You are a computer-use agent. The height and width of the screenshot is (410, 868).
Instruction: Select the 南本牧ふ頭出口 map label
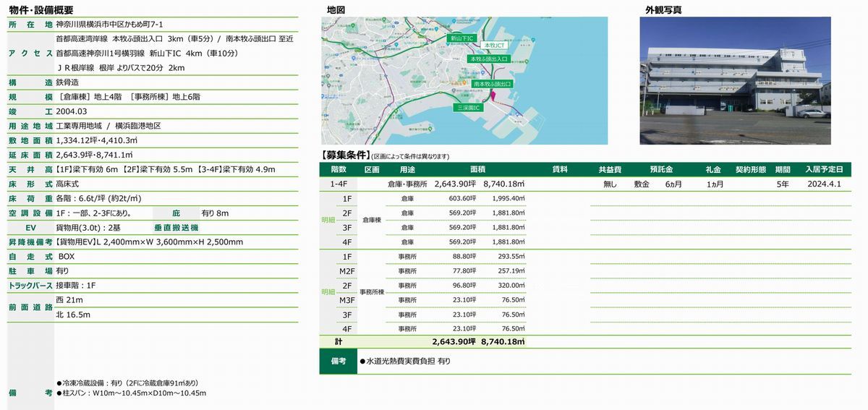(492, 84)
